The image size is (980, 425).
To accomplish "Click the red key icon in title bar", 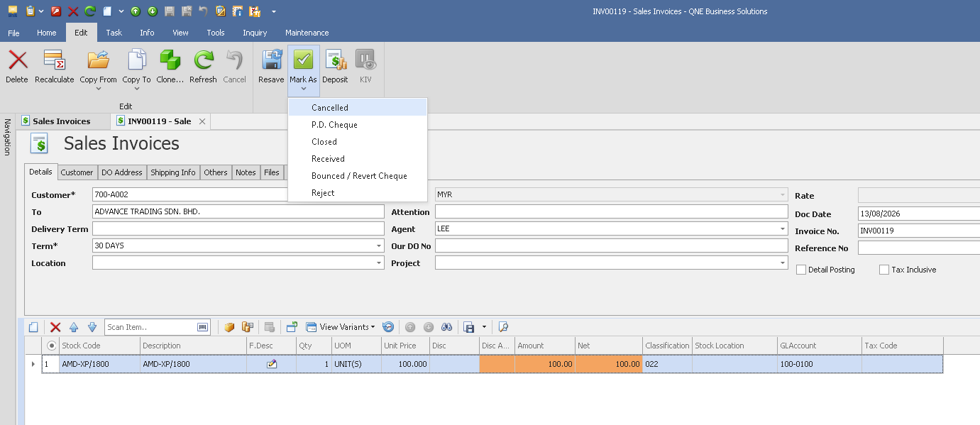I will 56,11.
